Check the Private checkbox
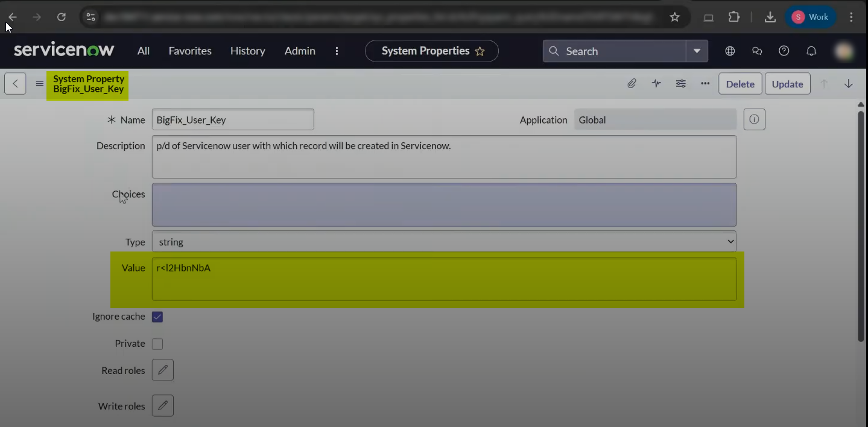 click(x=157, y=344)
